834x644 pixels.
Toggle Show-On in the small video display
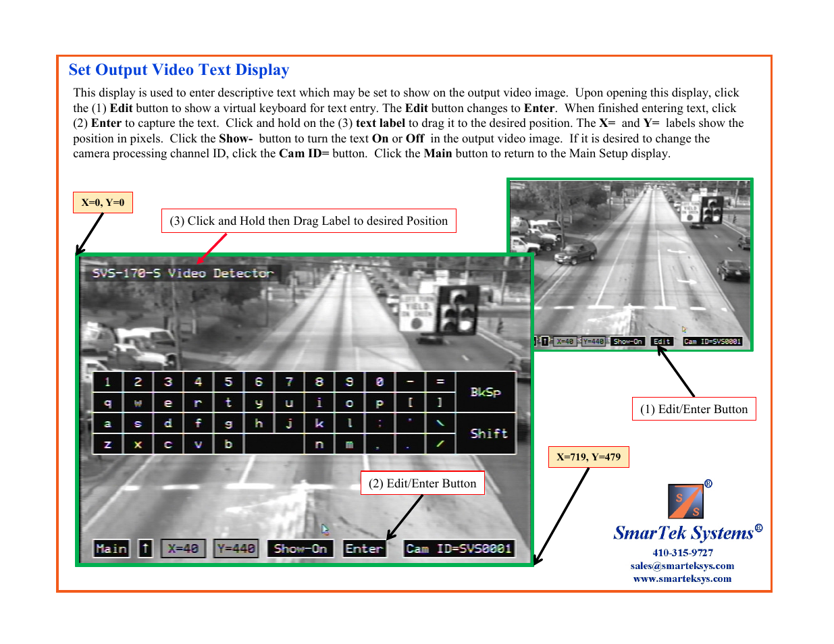628,342
